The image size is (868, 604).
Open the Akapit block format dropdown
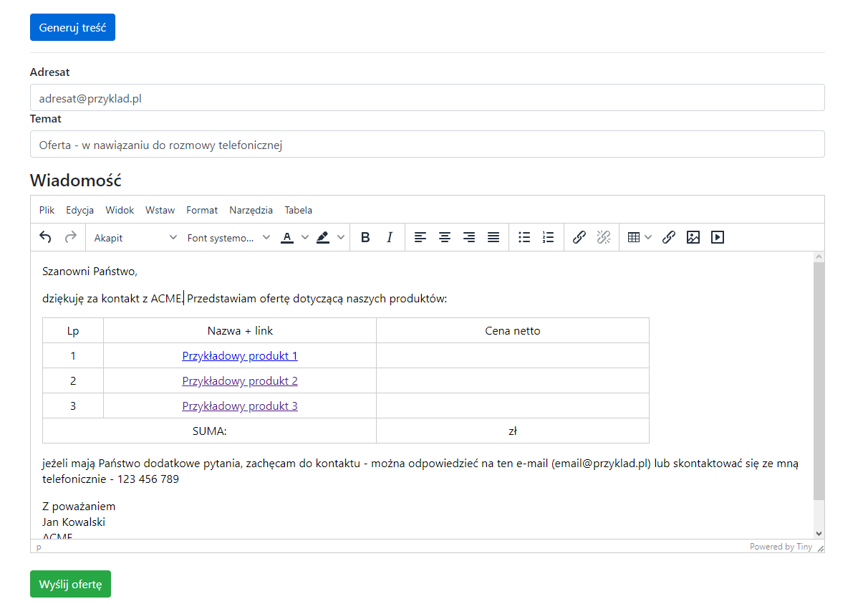tap(135, 237)
